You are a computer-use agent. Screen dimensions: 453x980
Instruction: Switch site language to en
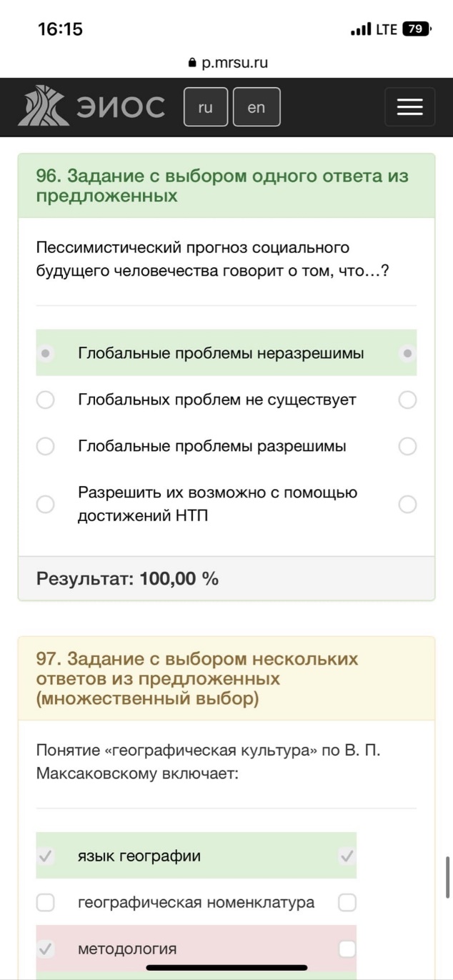tap(257, 107)
